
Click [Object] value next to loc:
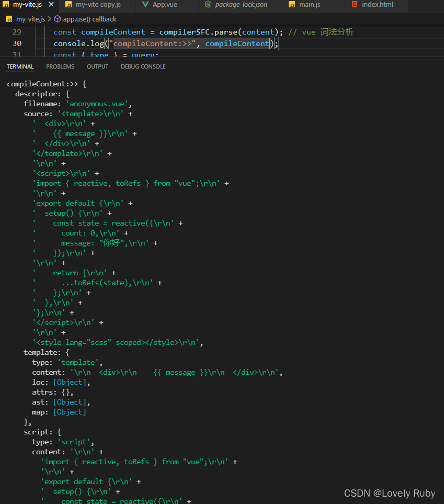coord(70,382)
